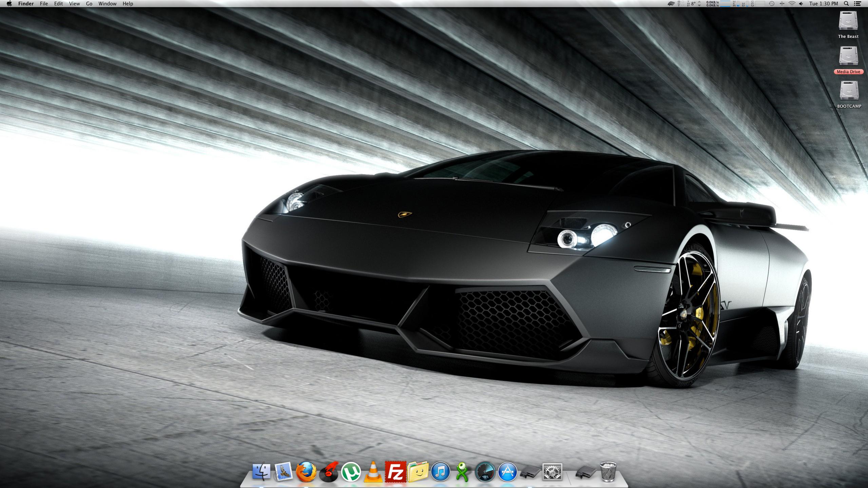868x488 pixels.
Task: Open System Preferences gear icon
Action: [x=552, y=472]
